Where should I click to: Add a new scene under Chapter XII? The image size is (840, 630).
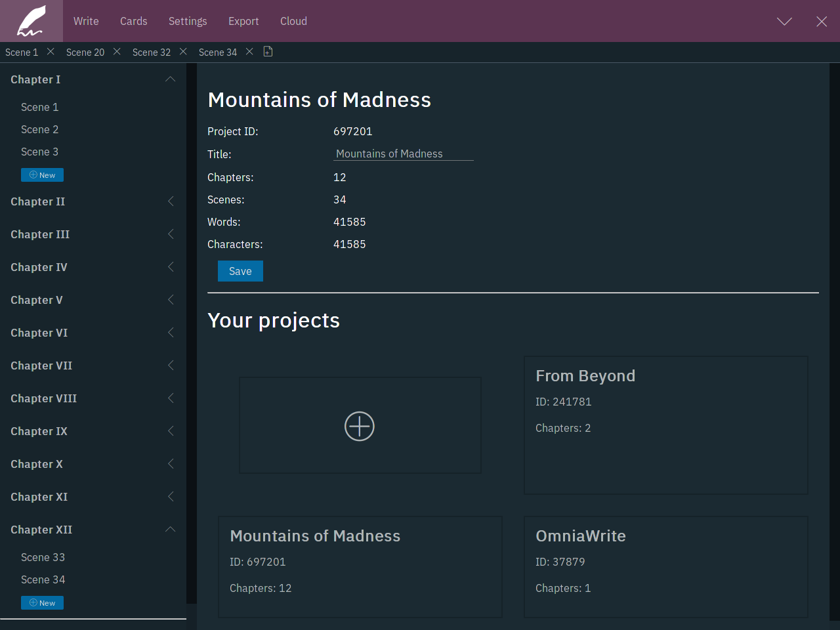coord(42,603)
